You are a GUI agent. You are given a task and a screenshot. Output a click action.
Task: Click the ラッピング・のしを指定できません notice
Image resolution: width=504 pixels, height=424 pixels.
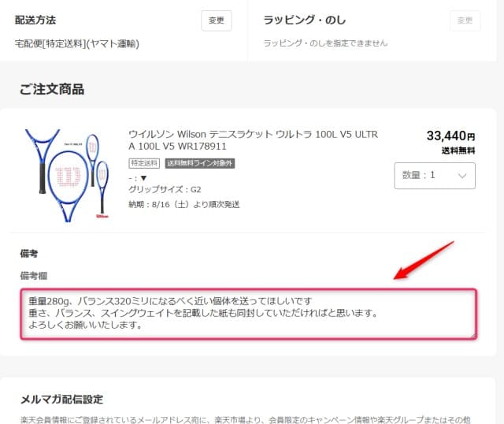pos(325,43)
